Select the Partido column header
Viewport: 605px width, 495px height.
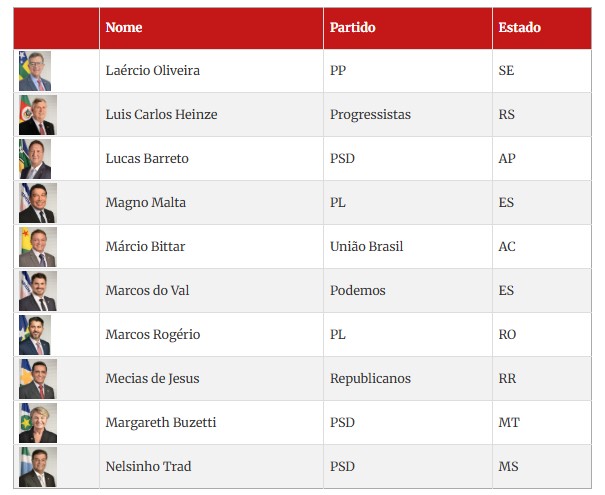[x=352, y=27]
